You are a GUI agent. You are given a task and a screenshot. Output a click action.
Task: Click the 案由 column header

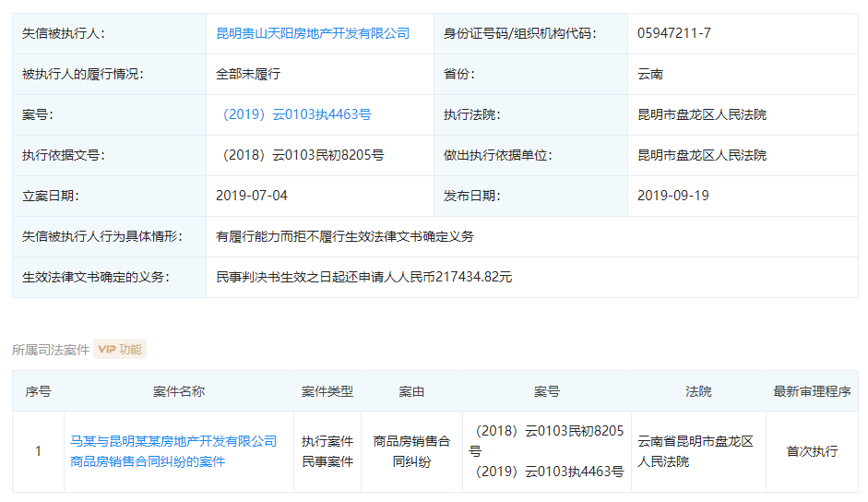(411, 391)
